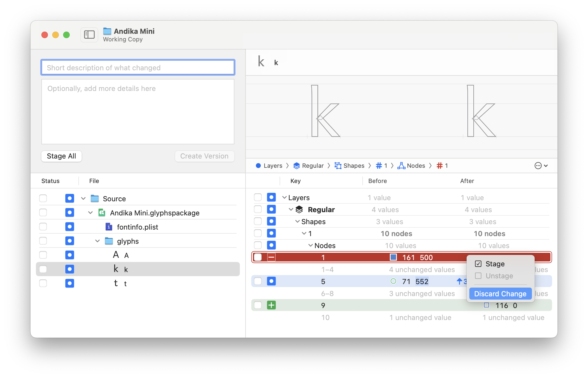
Task: Click the green plus icon on node 9
Action: tap(271, 305)
